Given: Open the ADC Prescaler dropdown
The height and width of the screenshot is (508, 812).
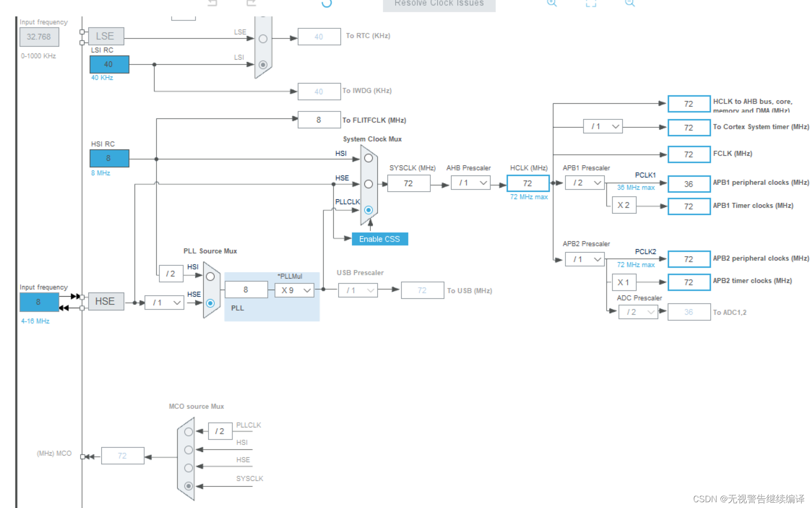Looking at the screenshot, I should coord(638,312).
